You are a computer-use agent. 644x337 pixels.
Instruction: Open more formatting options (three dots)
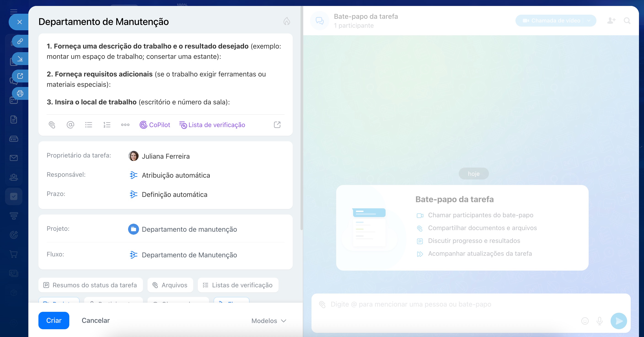click(125, 125)
